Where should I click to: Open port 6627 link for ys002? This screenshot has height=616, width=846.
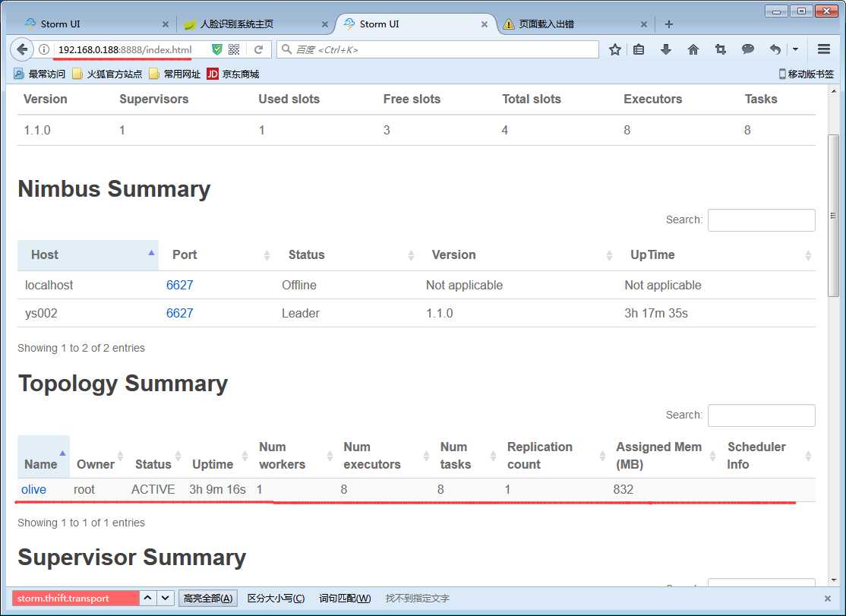[x=180, y=314]
